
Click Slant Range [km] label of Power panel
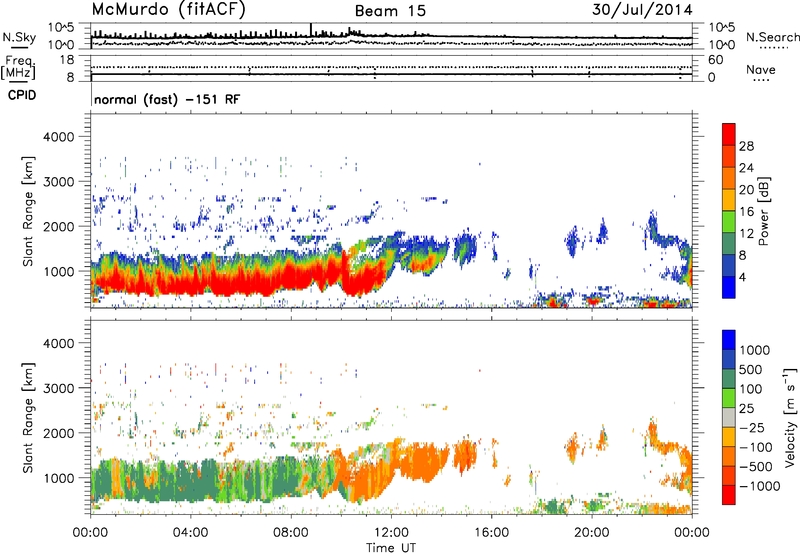(x=28, y=211)
